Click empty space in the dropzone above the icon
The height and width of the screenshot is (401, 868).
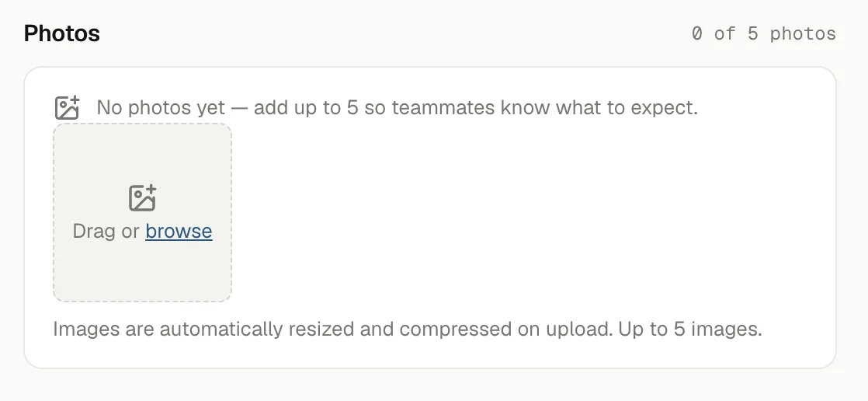point(142,153)
